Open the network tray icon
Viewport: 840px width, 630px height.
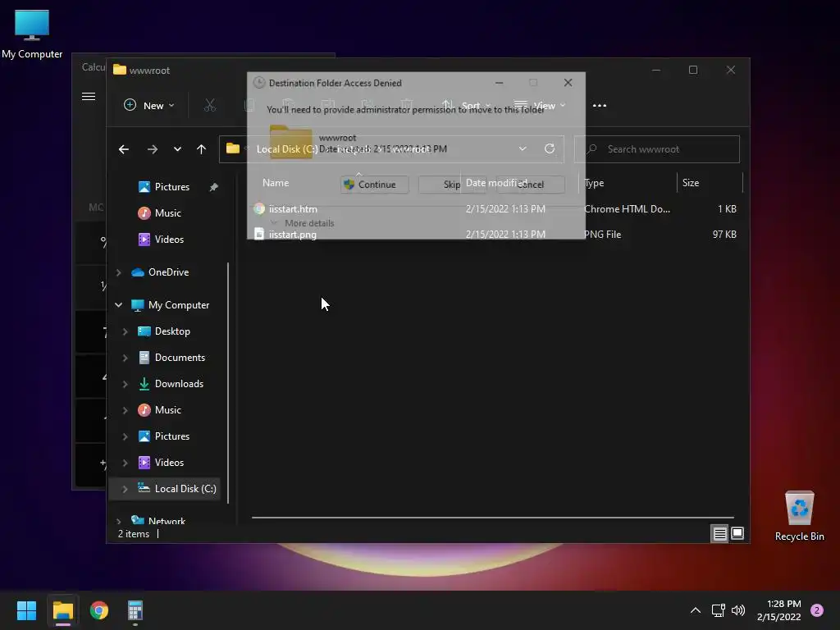[x=718, y=610]
